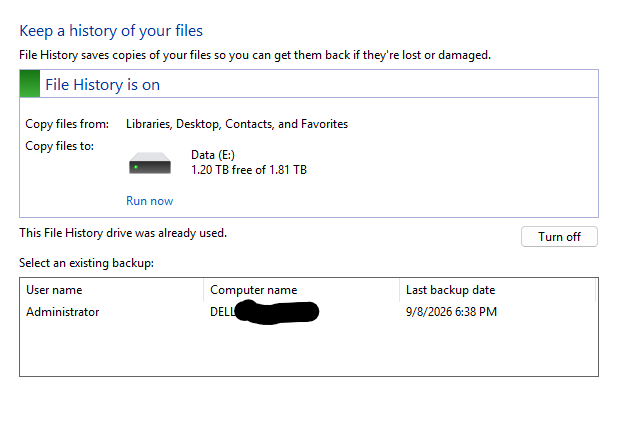Screen dimensions: 625x423
Task: Select the Data (E:) drive label
Action: click(x=213, y=155)
